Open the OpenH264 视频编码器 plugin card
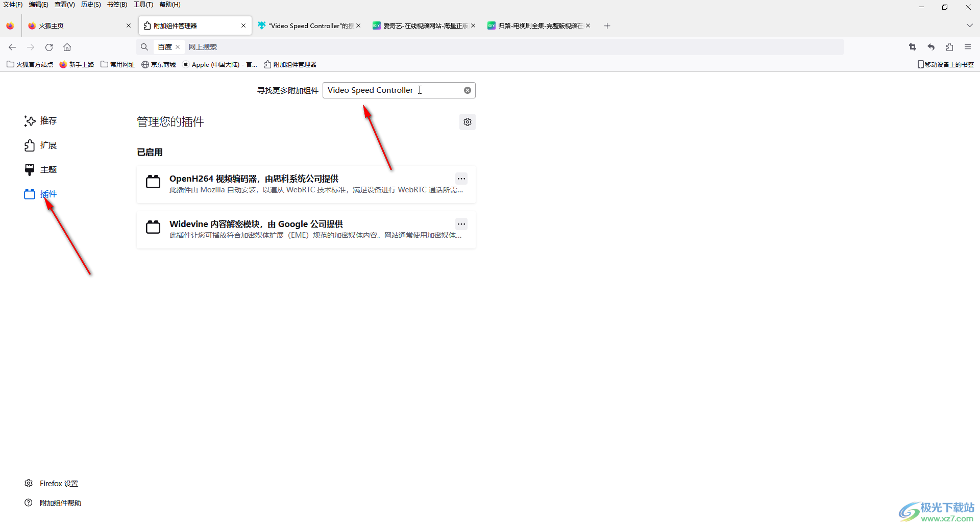The image size is (980, 527). [x=306, y=184]
